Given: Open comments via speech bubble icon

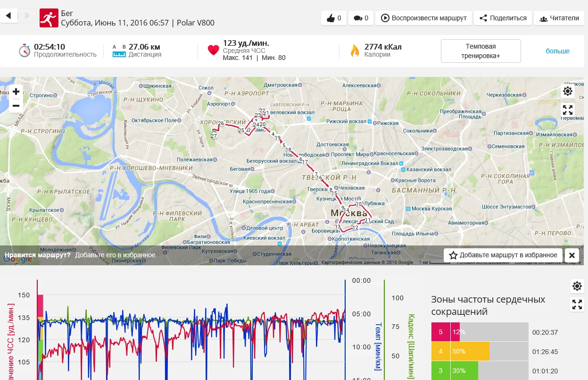Looking at the screenshot, I should point(361,18).
